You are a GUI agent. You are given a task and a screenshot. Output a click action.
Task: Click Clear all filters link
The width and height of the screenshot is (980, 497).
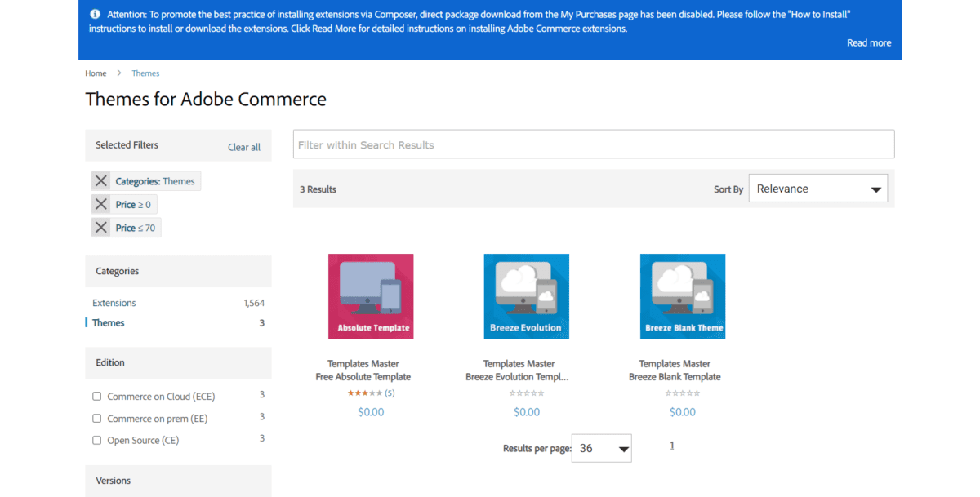[244, 148]
